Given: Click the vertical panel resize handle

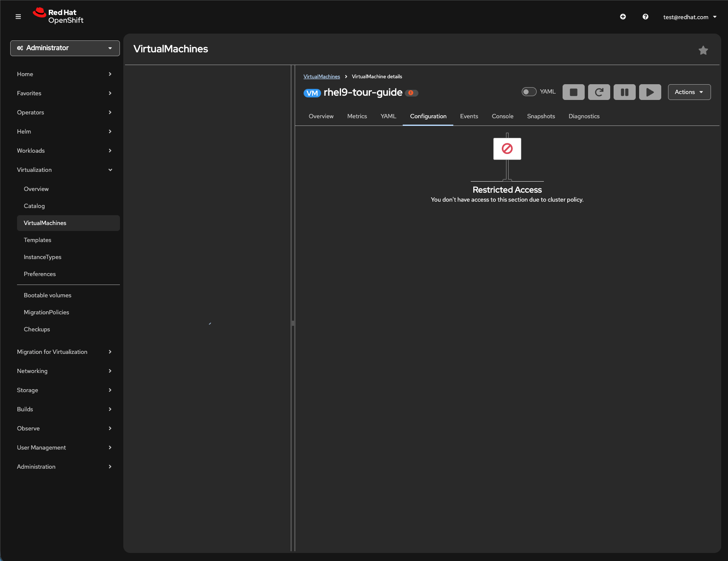Looking at the screenshot, I should [x=293, y=323].
